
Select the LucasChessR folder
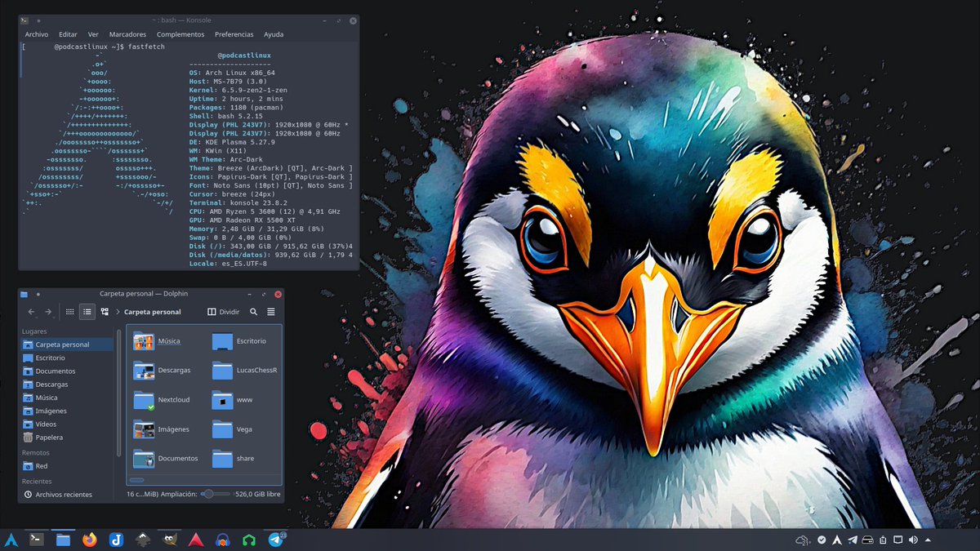245,371
